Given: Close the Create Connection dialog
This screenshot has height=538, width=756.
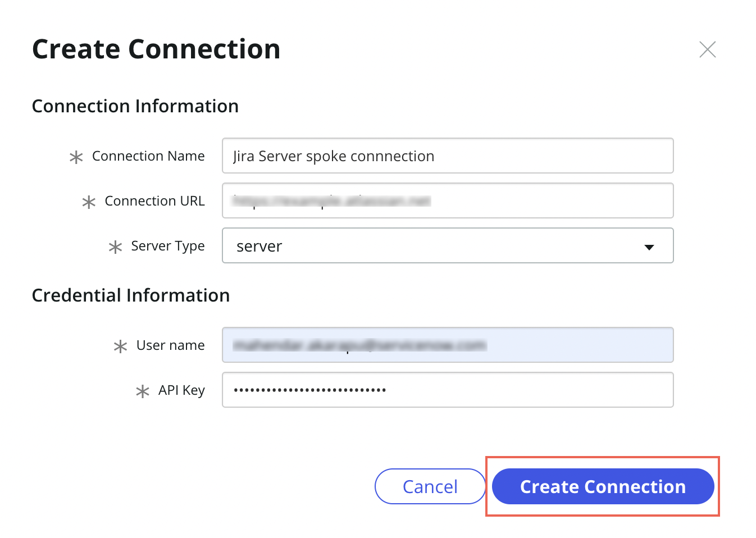Looking at the screenshot, I should (707, 49).
